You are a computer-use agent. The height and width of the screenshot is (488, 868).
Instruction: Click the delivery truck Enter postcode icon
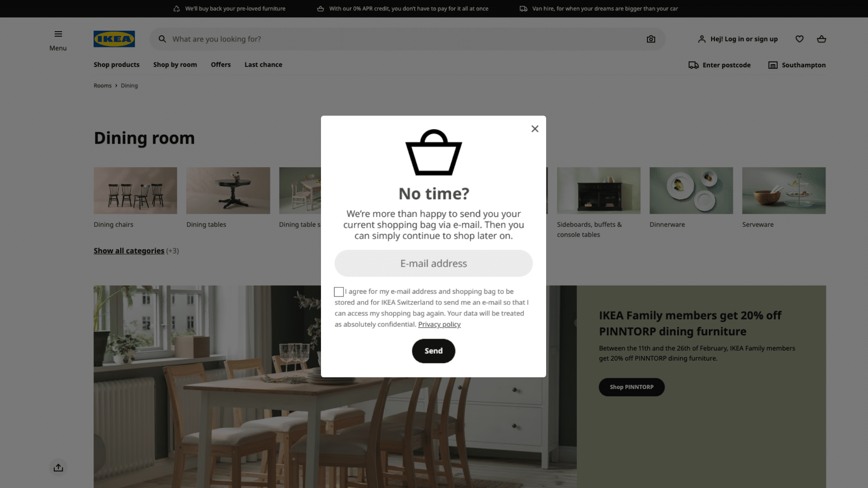point(693,65)
